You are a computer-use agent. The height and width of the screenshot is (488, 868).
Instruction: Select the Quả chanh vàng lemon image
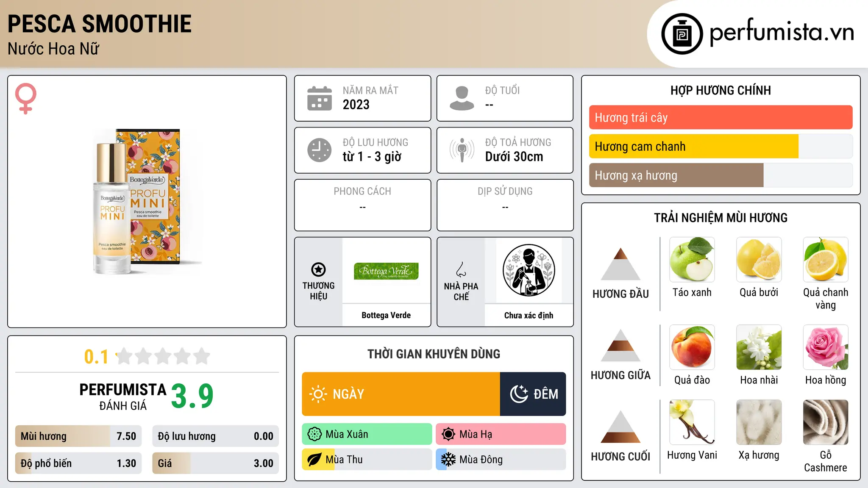(x=826, y=260)
